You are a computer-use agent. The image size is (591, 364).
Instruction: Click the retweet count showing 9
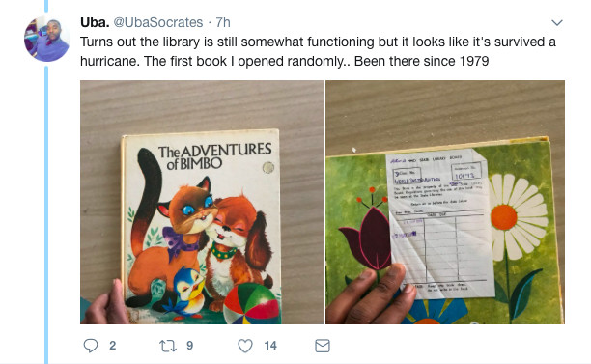(189, 346)
